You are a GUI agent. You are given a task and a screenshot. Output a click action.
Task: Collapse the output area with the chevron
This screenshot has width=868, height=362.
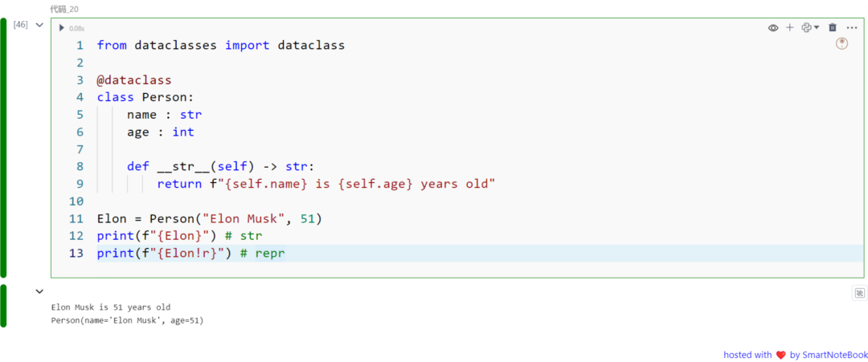(39, 291)
